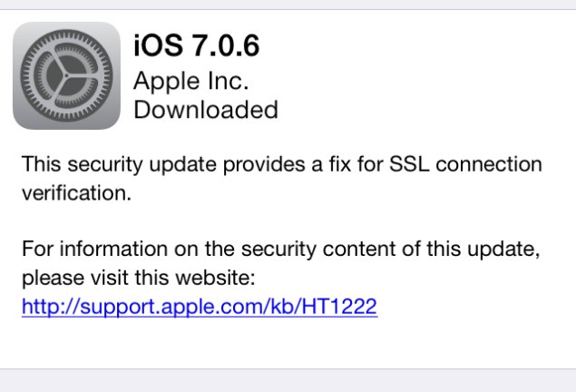Screen dimensions: 576x392
Task: Click the outer teeth of the gear icon
Action: point(66,33)
